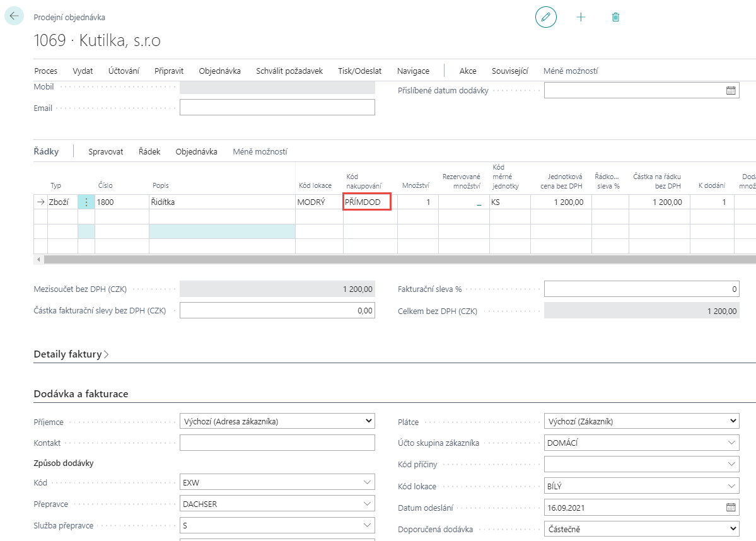Click the plus icon to create new
Screen dimensions: 756x541
[x=581, y=17]
